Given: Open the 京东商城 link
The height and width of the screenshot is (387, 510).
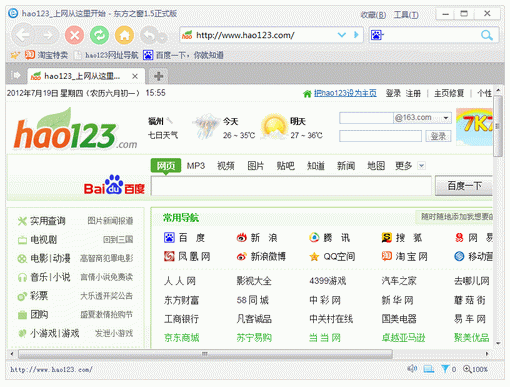Looking at the screenshot, I should pyautogui.click(x=182, y=338).
